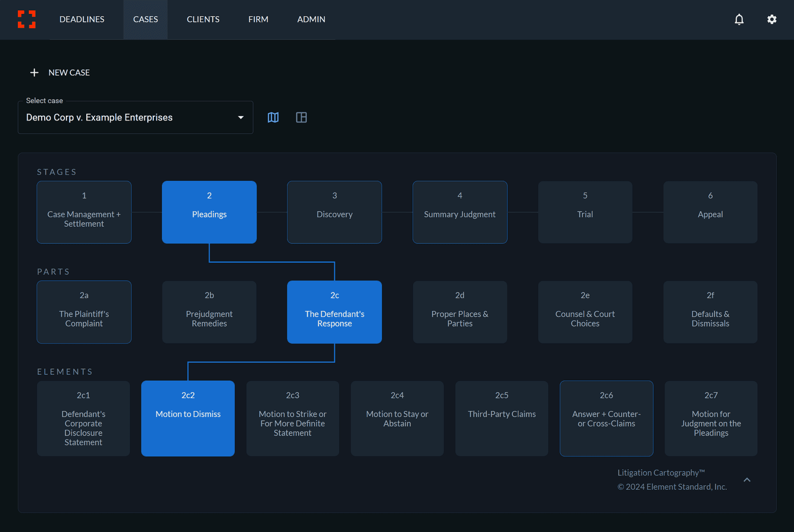The image size is (794, 532).
Task: Click the NEW CASE button
Action: click(60, 73)
